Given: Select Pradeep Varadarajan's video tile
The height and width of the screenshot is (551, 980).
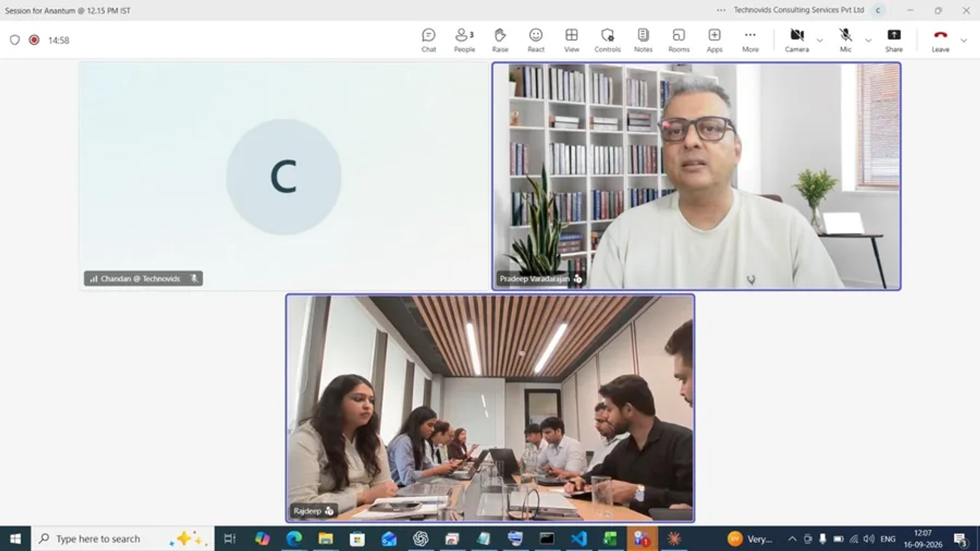Looking at the screenshot, I should point(696,176).
